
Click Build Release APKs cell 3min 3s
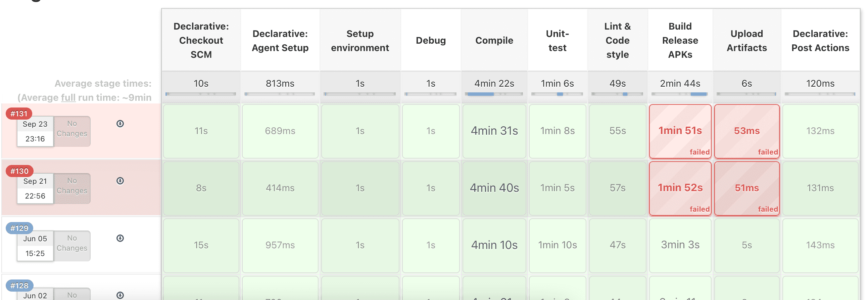click(680, 246)
